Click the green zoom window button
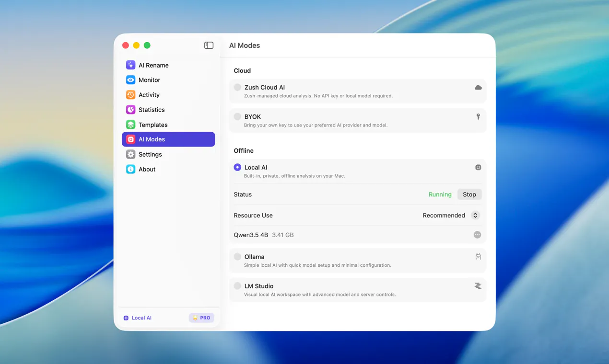Viewport: 609px width, 364px height. [147, 45]
